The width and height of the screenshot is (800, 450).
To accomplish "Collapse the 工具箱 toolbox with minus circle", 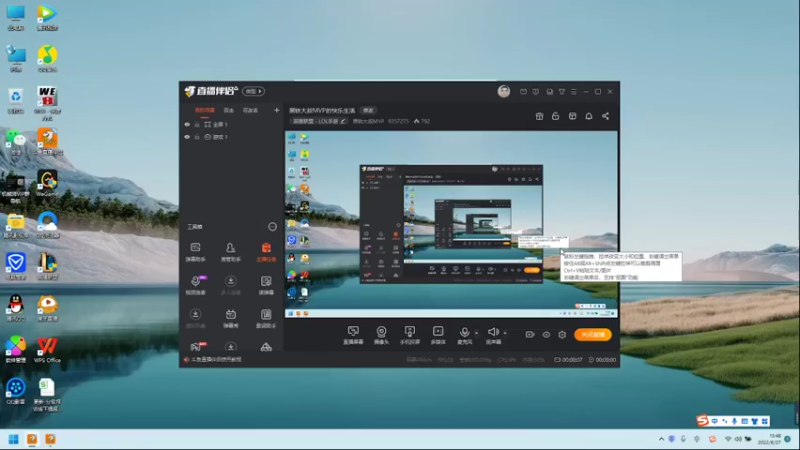I will [272, 227].
